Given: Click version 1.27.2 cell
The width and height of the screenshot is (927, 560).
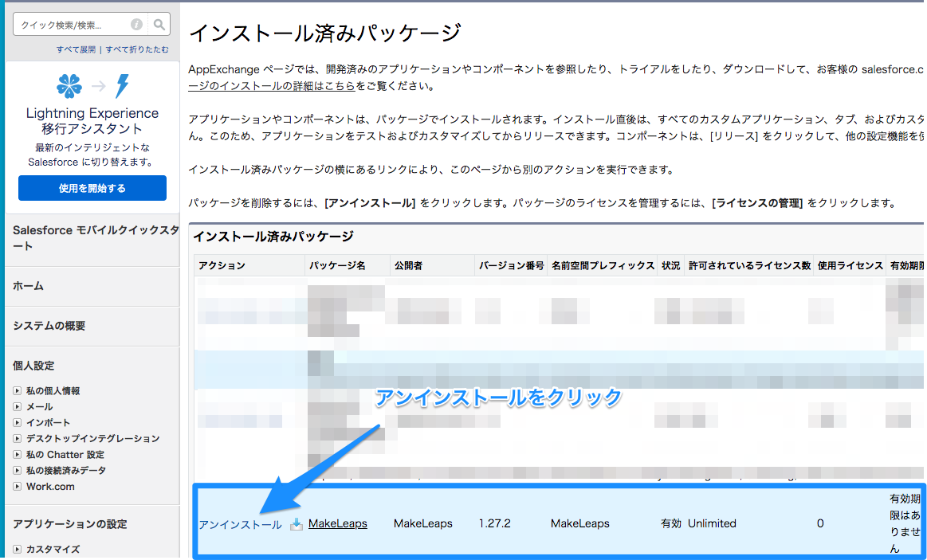Looking at the screenshot, I should point(495,523).
